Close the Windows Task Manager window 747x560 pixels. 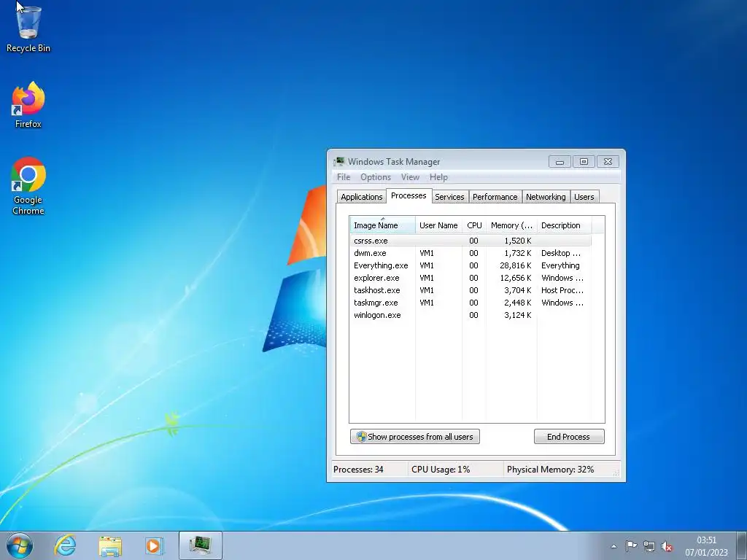[608, 162]
